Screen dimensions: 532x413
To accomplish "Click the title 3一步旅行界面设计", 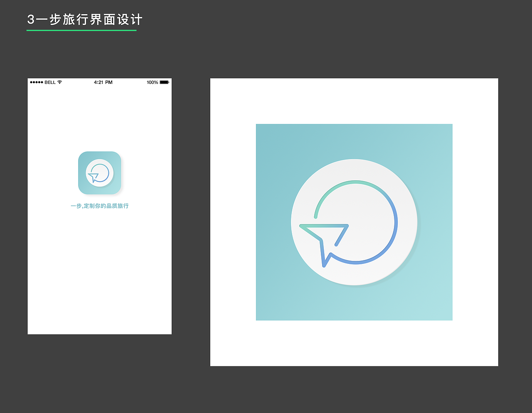I will pos(84,19).
